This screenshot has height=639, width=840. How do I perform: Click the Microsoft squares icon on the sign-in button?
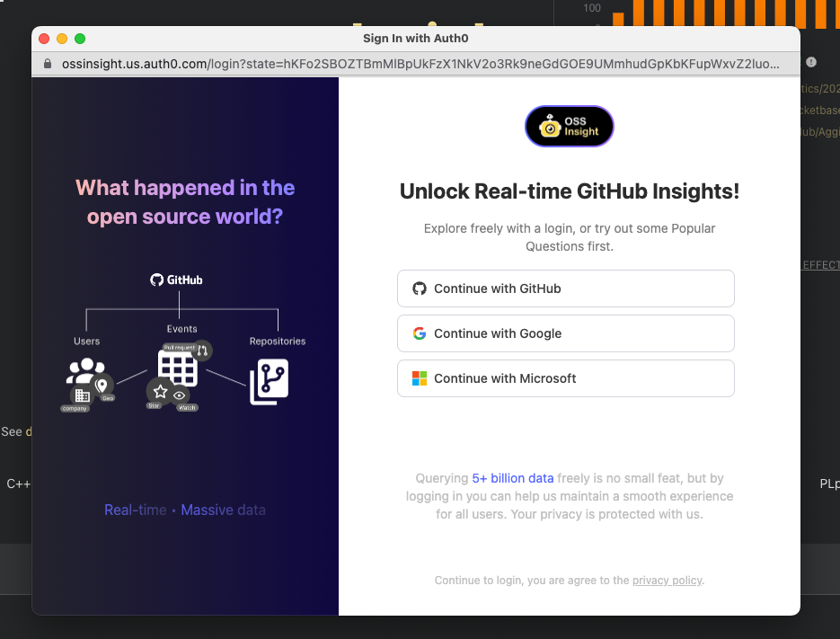(x=420, y=378)
